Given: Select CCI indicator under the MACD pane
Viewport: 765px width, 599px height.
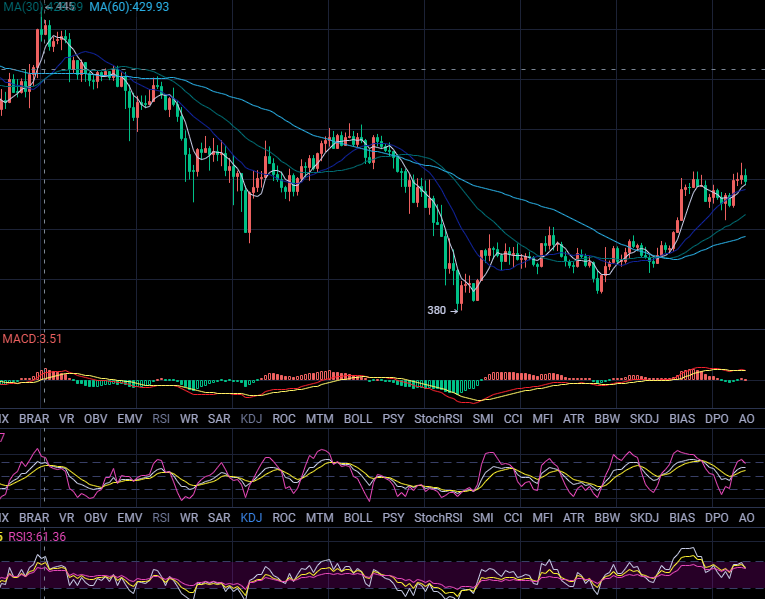Looking at the screenshot, I should coord(513,419).
